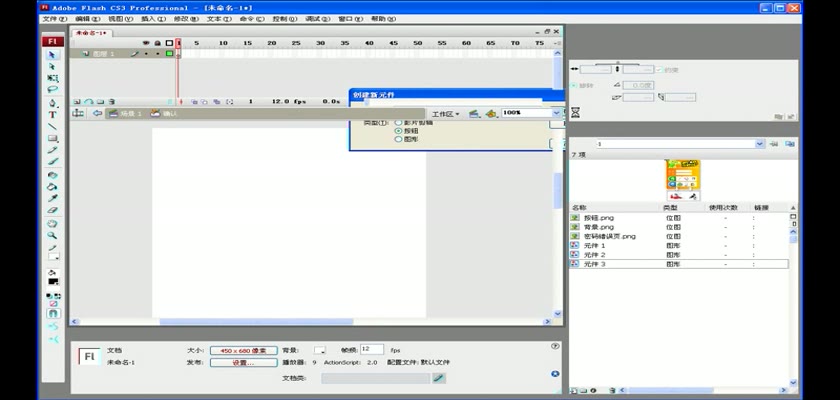Open the Modify menu
Image resolution: width=840 pixels, height=400 pixels.
[x=186, y=19]
